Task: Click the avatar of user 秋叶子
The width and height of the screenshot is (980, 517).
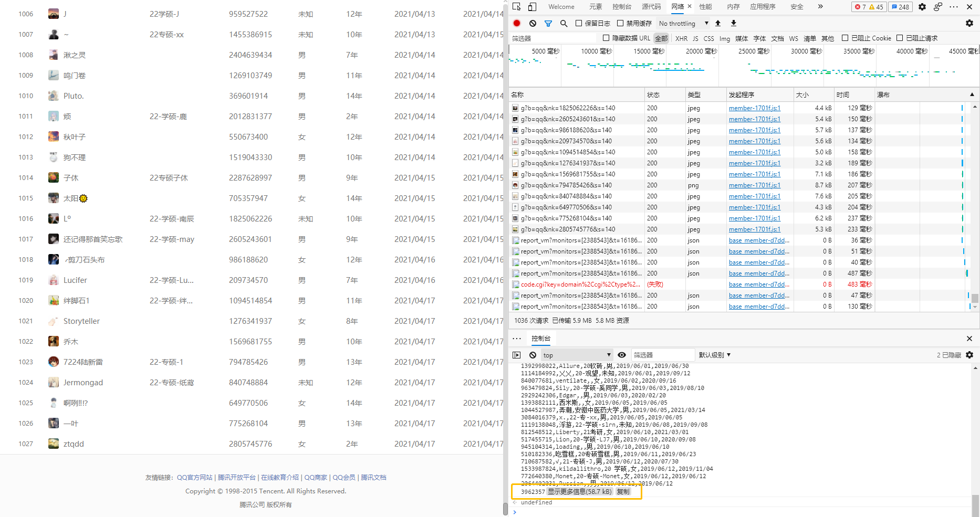Action: 54,136
